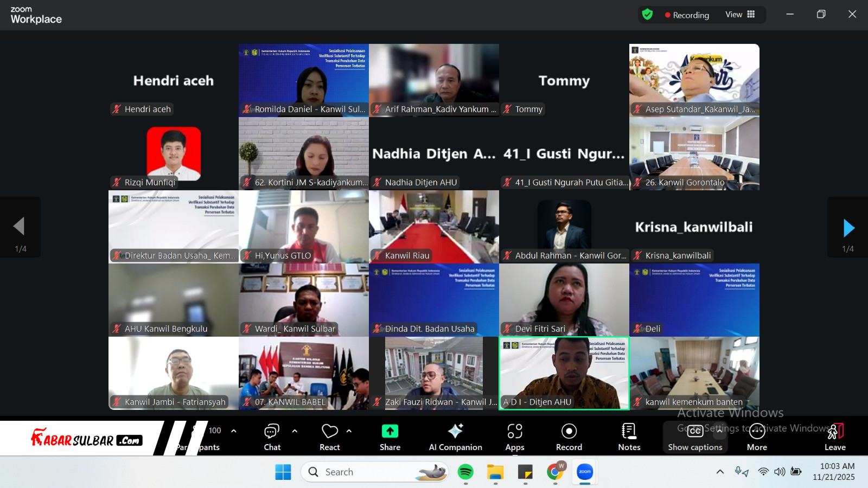Click the Recording status indicator
The image size is (868, 488).
click(x=687, y=15)
